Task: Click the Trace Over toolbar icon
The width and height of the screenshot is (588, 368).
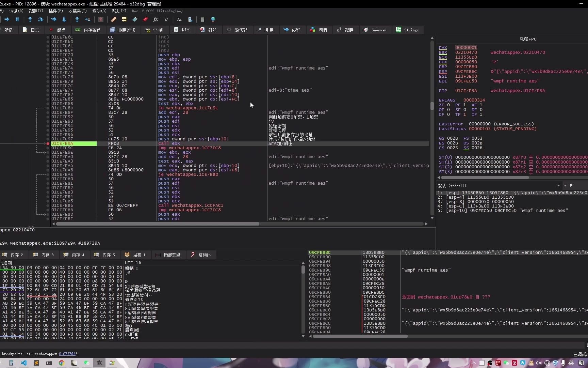Action: (x=64, y=19)
